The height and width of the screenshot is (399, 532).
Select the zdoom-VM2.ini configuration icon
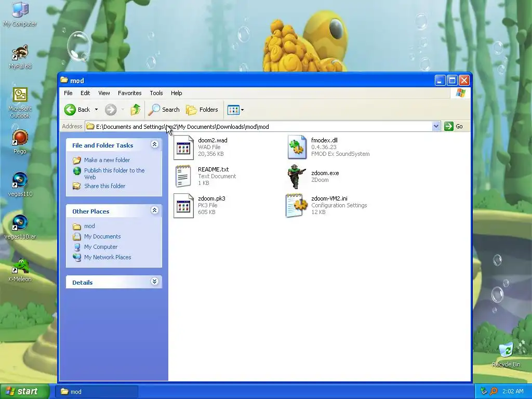pos(297,205)
